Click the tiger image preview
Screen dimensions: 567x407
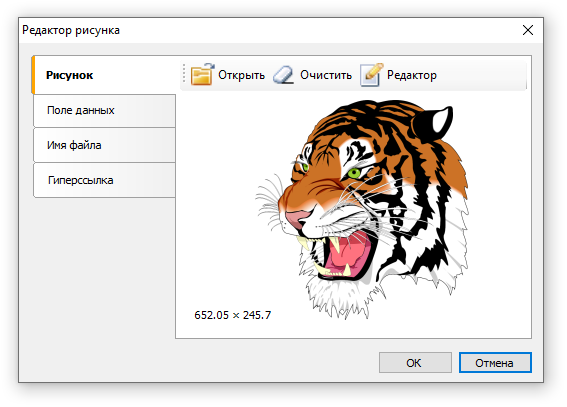click(363, 210)
